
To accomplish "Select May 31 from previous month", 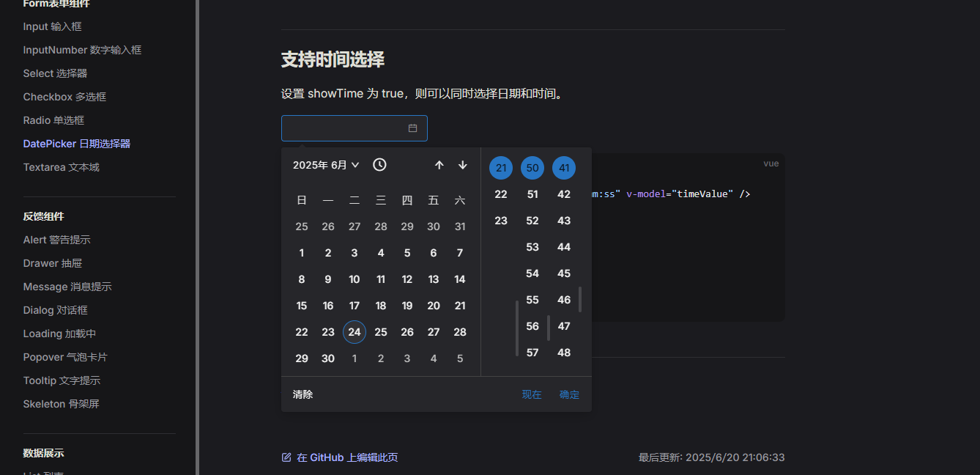I will click(460, 227).
